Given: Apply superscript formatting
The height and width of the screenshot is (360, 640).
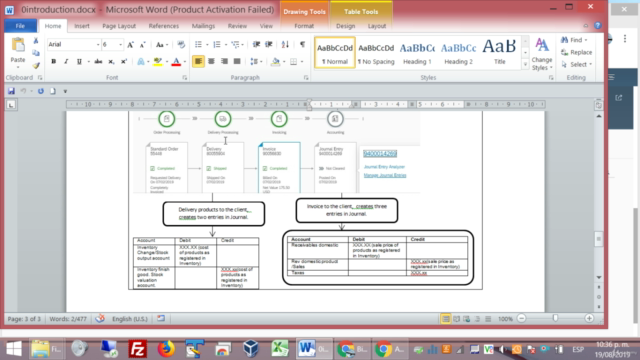Looking at the screenshot, I should 124,62.
